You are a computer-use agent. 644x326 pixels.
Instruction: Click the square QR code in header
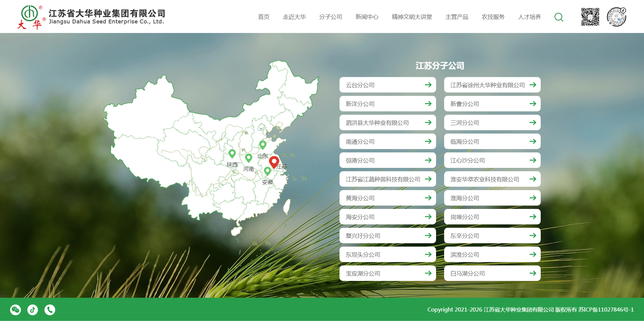pyautogui.click(x=590, y=17)
